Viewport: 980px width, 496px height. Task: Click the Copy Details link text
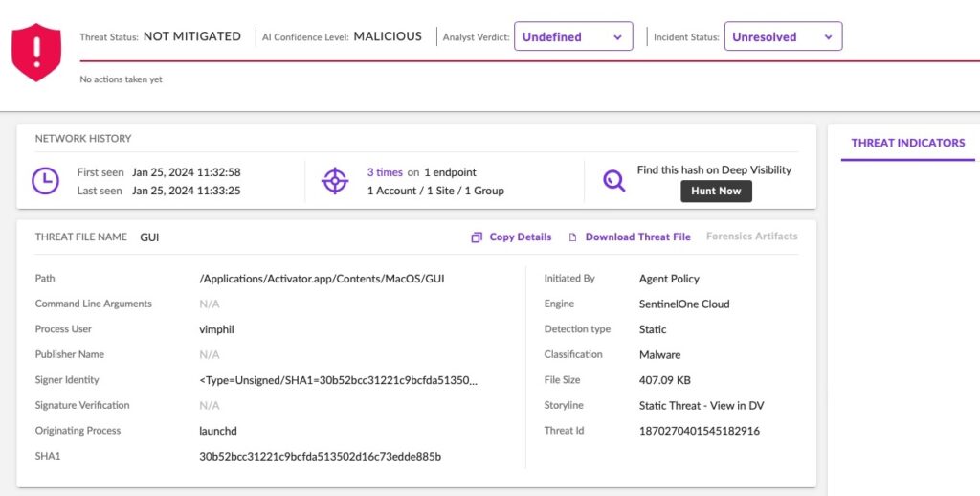[520, 237]
